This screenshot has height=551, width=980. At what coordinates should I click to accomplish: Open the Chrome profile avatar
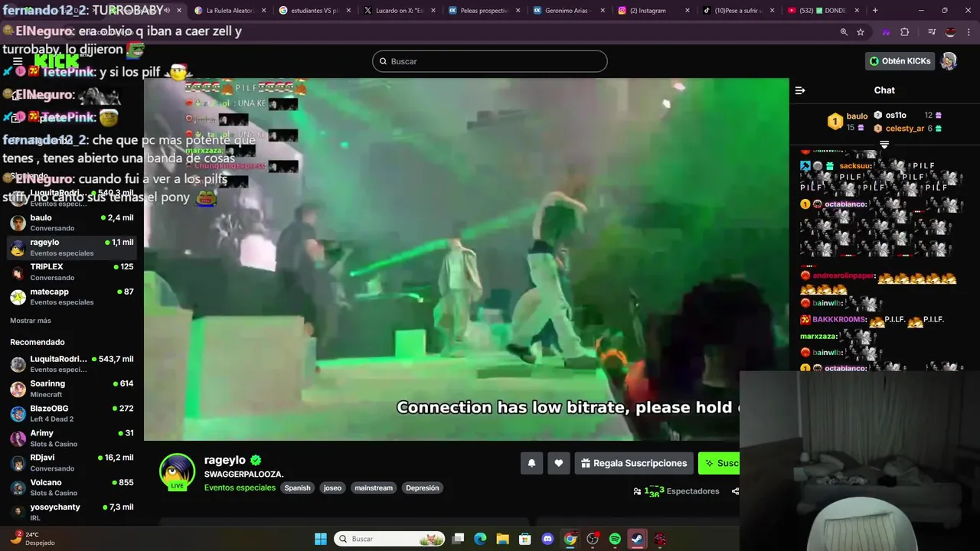coord(950,32)
